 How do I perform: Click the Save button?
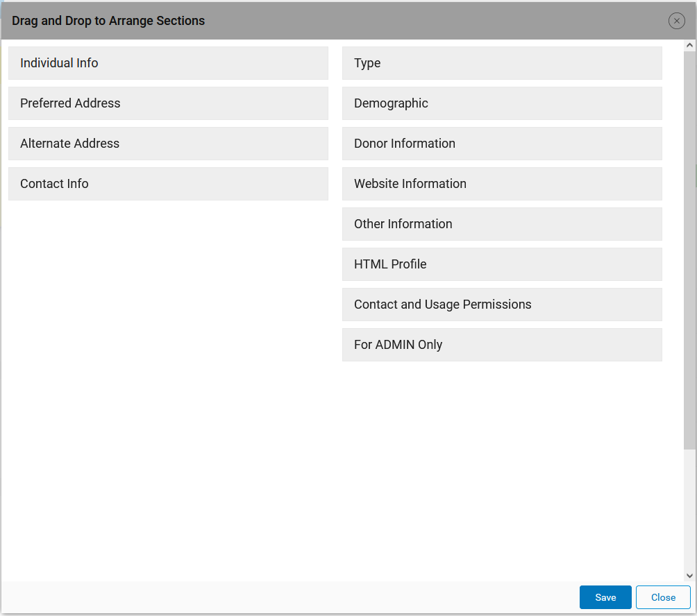tap(605, 597)
